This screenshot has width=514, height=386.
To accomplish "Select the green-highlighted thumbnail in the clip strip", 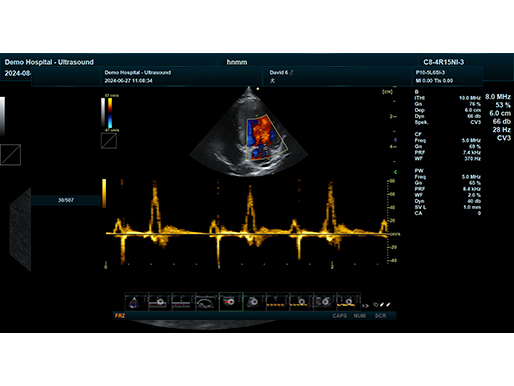I will pos(231,302).
